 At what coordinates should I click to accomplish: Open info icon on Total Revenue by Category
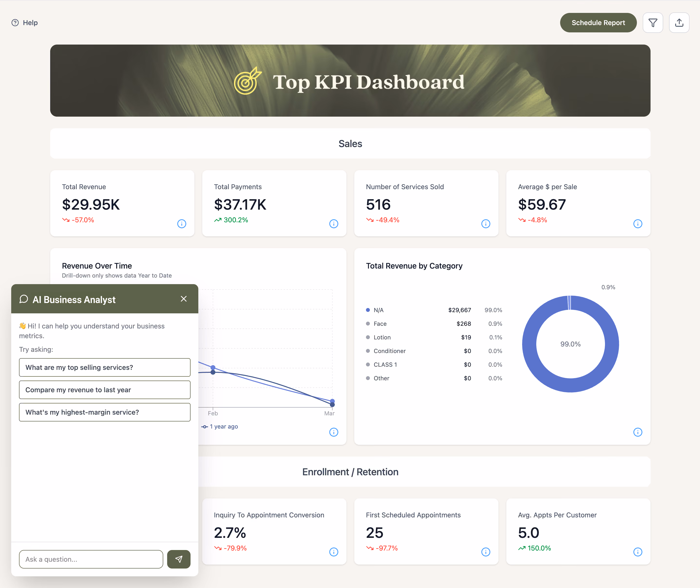pos(638,432)
